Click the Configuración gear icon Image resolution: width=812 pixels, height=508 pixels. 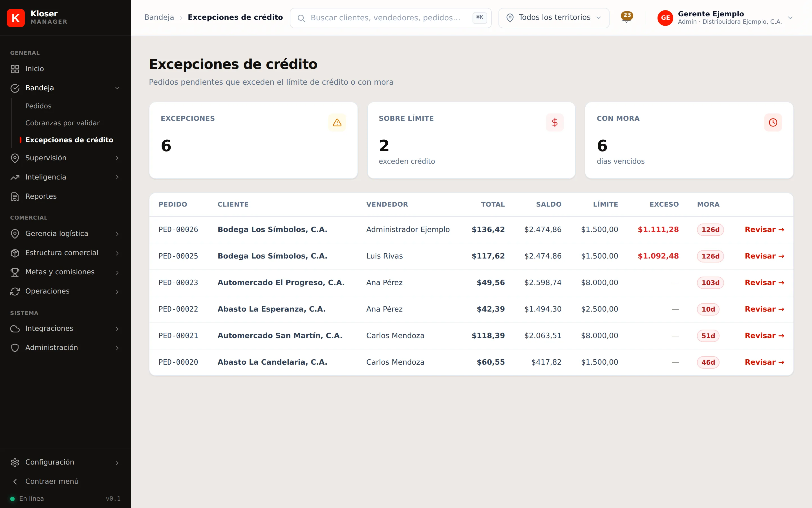tap(15, 462)
